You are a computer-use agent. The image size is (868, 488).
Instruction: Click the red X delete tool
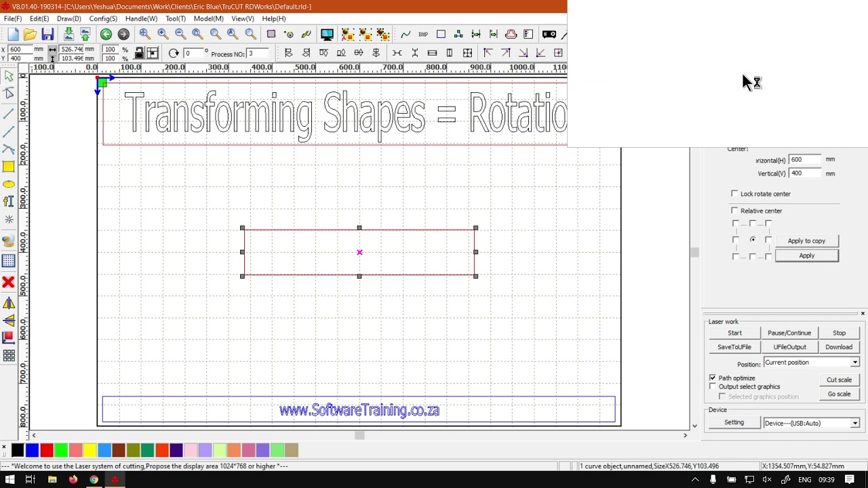[9, 282]
